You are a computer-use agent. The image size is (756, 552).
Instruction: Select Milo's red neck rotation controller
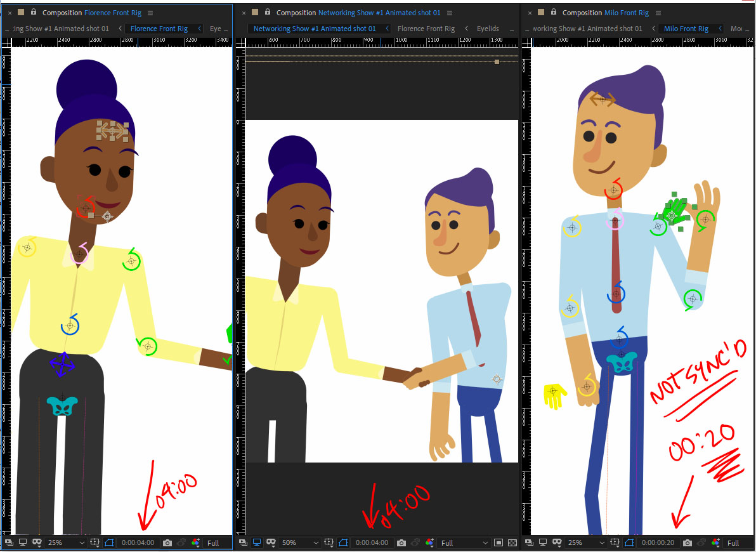pyautogui.click(x=613, y=190)
